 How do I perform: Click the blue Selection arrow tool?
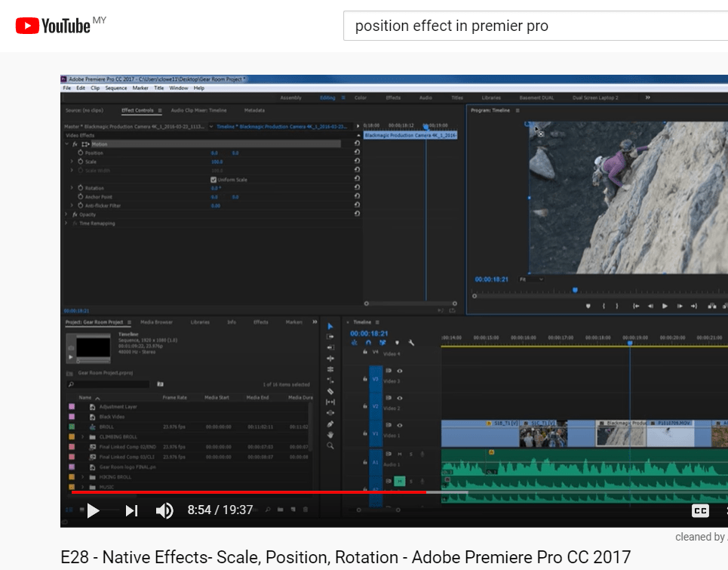pos(330,325)
